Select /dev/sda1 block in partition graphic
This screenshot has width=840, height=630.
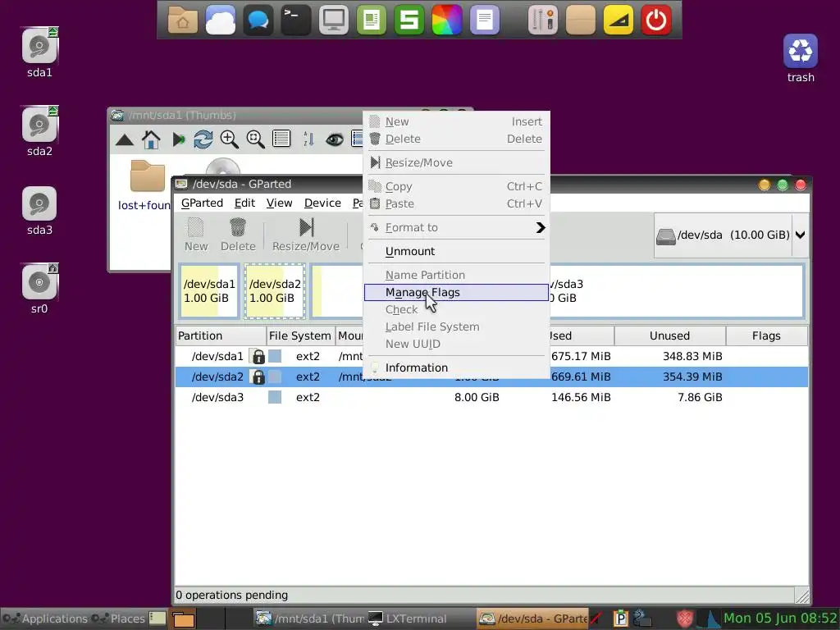coord(209,291)
